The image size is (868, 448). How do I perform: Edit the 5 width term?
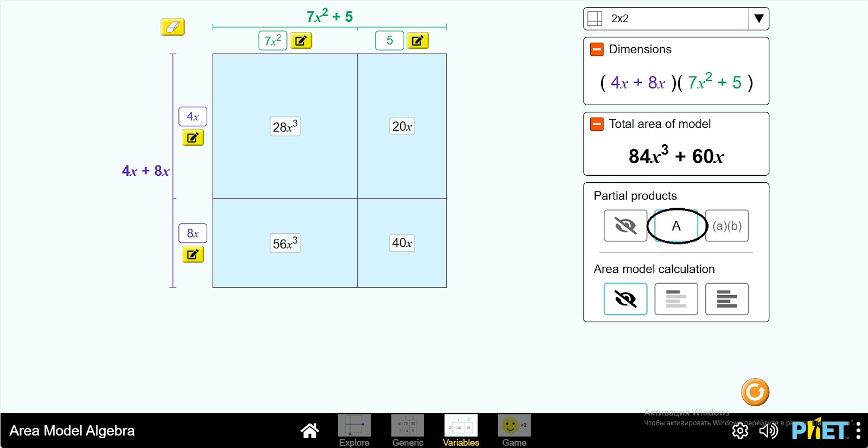point(417,41)
